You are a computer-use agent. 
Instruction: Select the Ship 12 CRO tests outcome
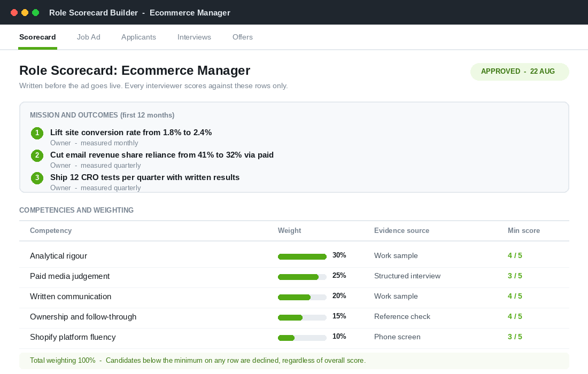(145, 177)
